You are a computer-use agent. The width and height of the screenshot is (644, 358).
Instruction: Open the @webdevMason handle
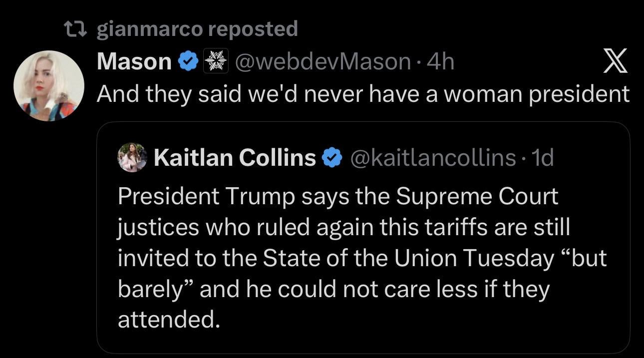coord(322,62)
